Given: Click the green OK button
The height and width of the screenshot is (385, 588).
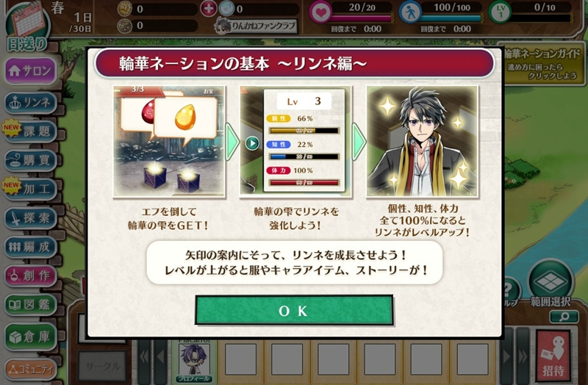Looking at the screenshot, I should (294, 310).
